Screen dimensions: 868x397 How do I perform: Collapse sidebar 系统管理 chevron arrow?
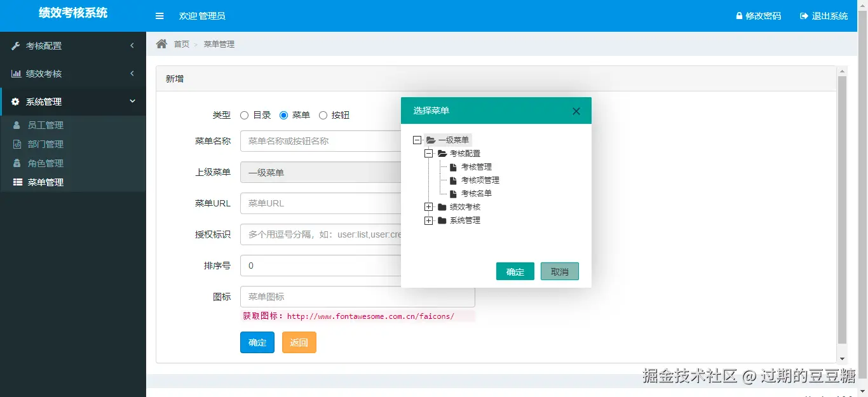coord(132,102)
